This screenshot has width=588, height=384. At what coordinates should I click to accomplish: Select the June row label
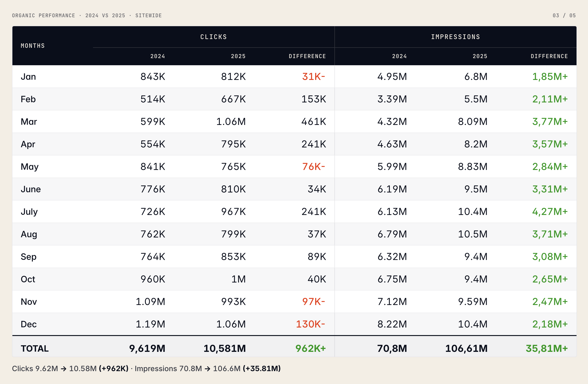tap(31, 189)
